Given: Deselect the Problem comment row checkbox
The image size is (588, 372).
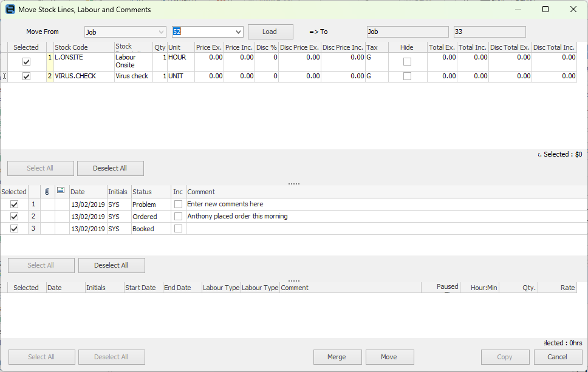Looking at the screenshot, I should click(x=14, y=204).
